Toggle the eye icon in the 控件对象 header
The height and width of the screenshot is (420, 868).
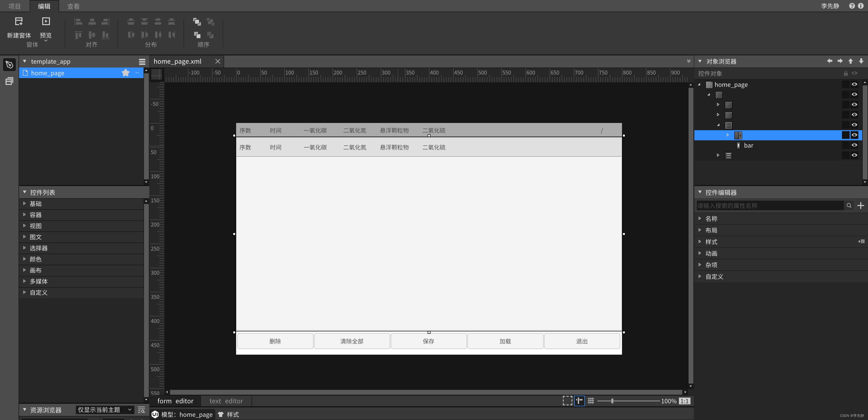coord(854,74)
